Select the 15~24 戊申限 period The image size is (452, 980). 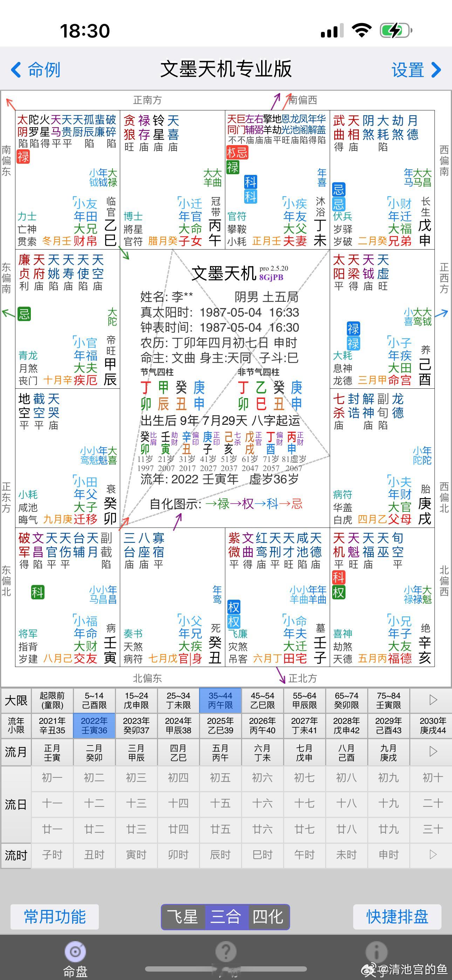pos(136,700)
